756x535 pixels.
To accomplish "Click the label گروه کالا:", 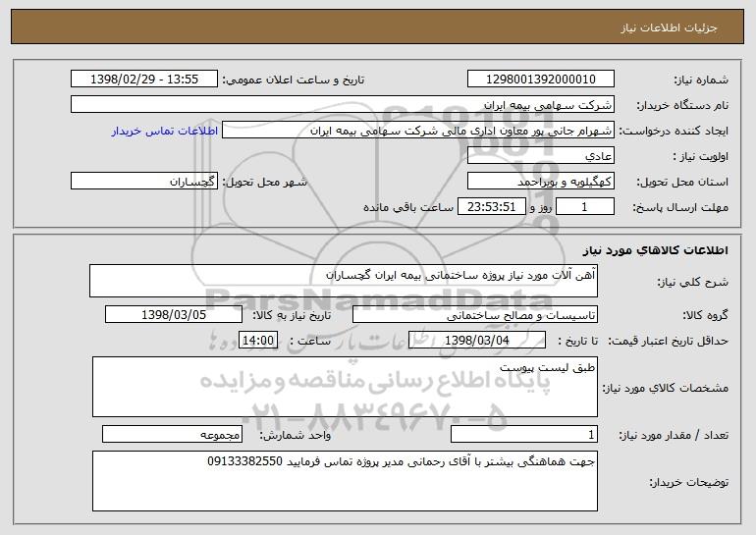I will pyautogui.click(x=705, y=315).
